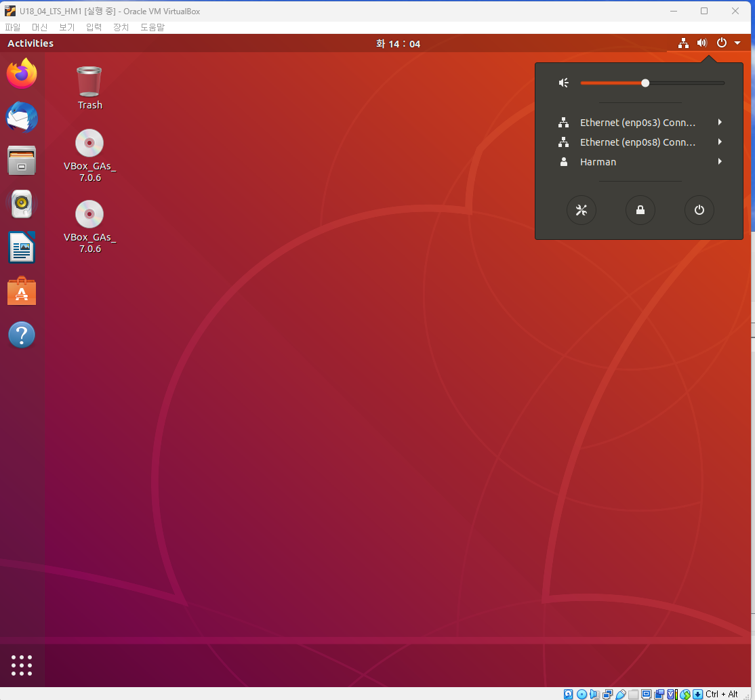Screen dimensions: 755x700
Task: Click VirtualBox hard disk activity indicator
Action: (x=568, y=694)
